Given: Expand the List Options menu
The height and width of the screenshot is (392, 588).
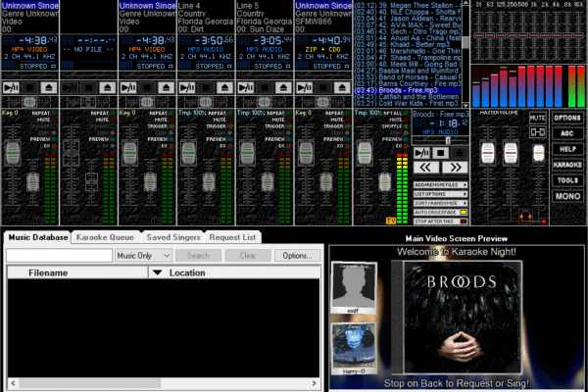Looking at the screenshot, I should [x=439, y=193].
